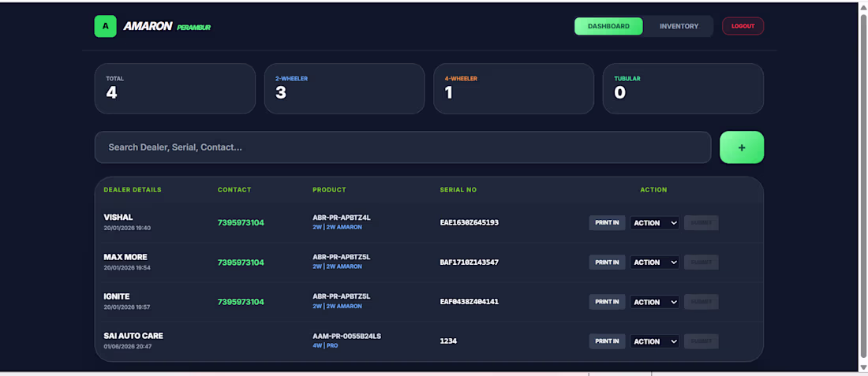Select the Total stat card
Viewport: 868px width, 376px height.
(175, 88)
